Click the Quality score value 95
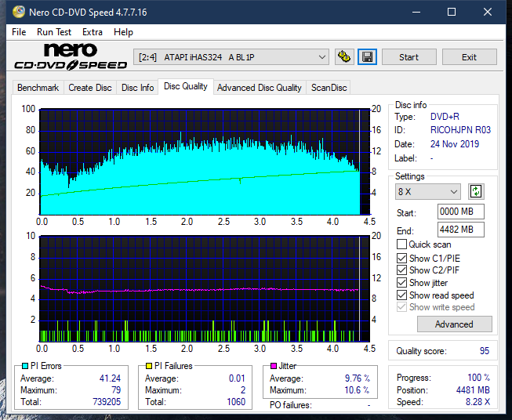This screenshot has width=512, height=420. (x=485, y=351)
